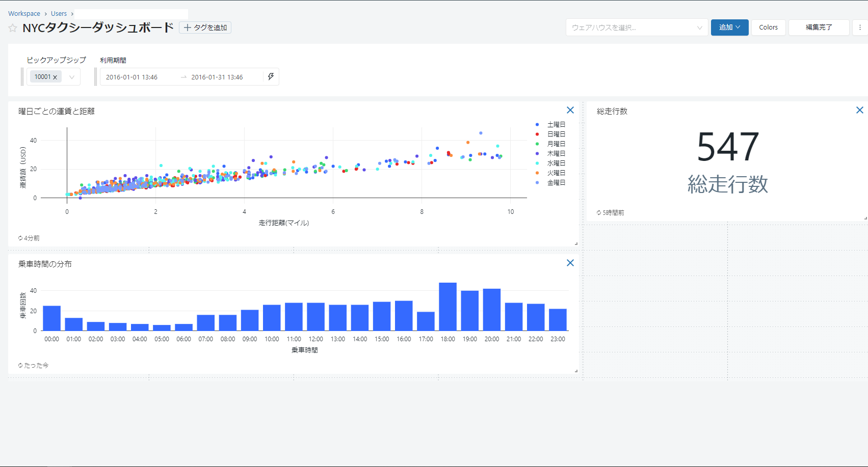Open the Colors settings button
The width and height of the screenshot is (868, 467).
(x=768, y=28)
